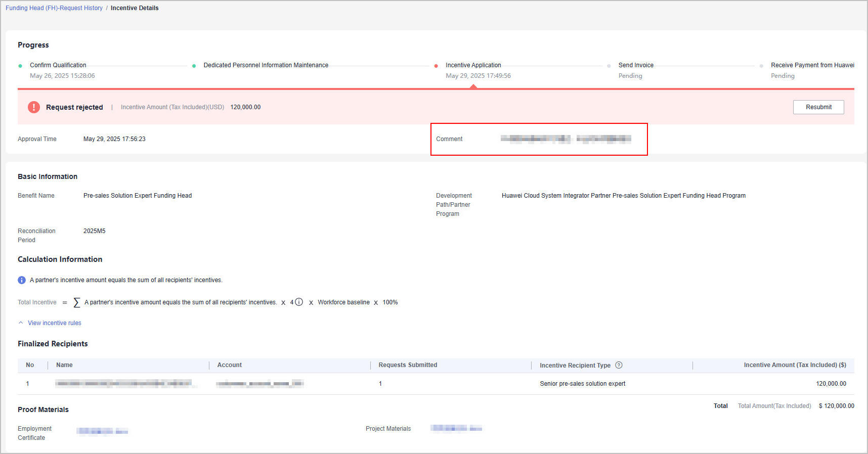Click the chevron beside View incentive rules
The height and width of the screenshot is (454, 868).
click(x=21, y=323)
